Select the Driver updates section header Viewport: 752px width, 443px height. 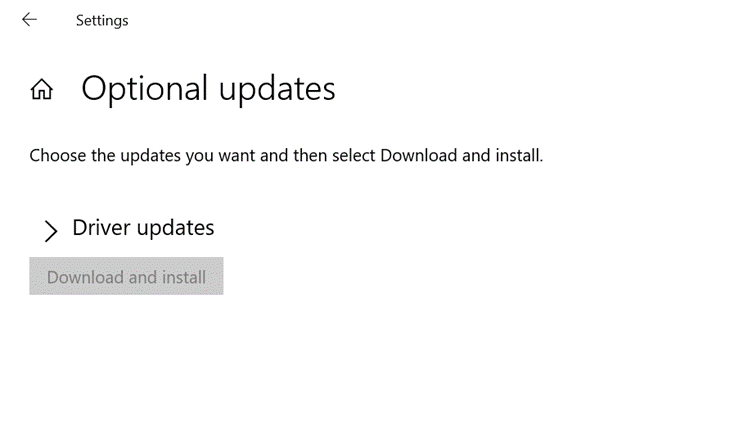(143, 228)
